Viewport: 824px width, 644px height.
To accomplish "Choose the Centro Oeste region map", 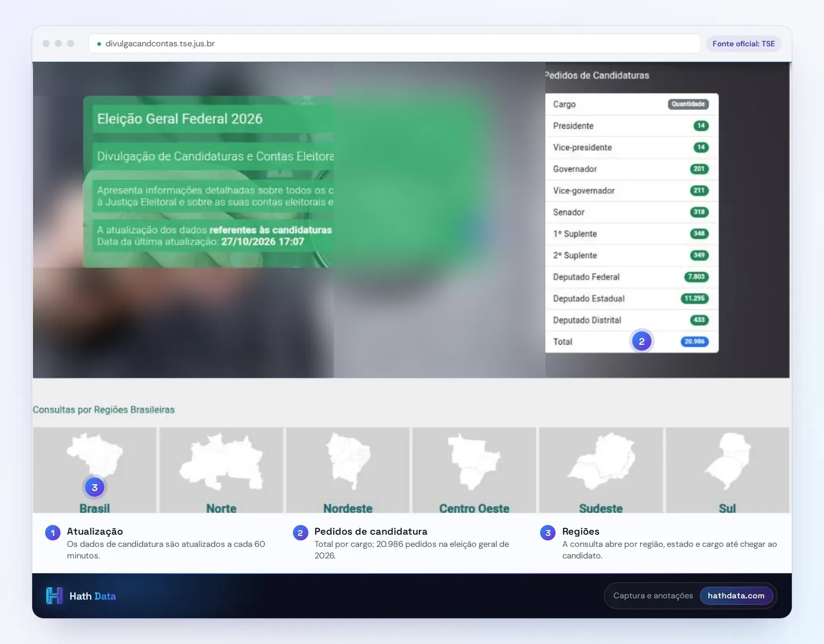I will pyautogui.click(x=474, y=470).
